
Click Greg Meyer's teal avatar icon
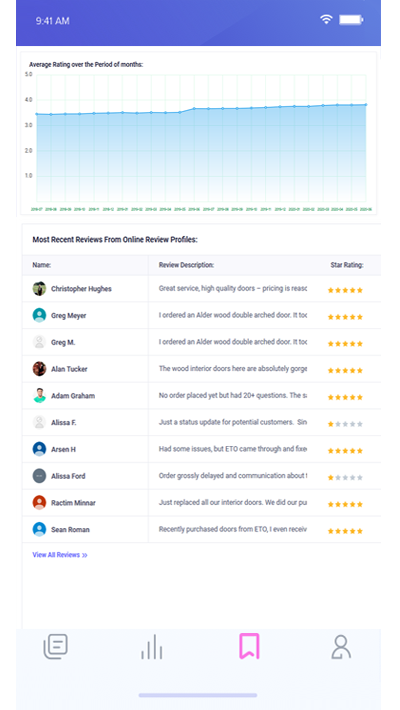[x=39, y=315]
